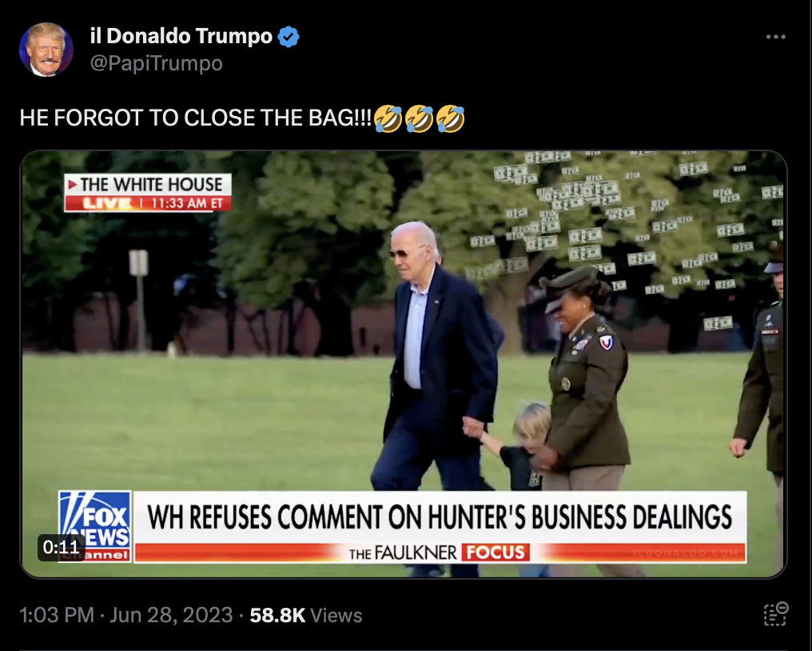
Task: Click the blue verified checkmark badge
Action: (289, 37)
